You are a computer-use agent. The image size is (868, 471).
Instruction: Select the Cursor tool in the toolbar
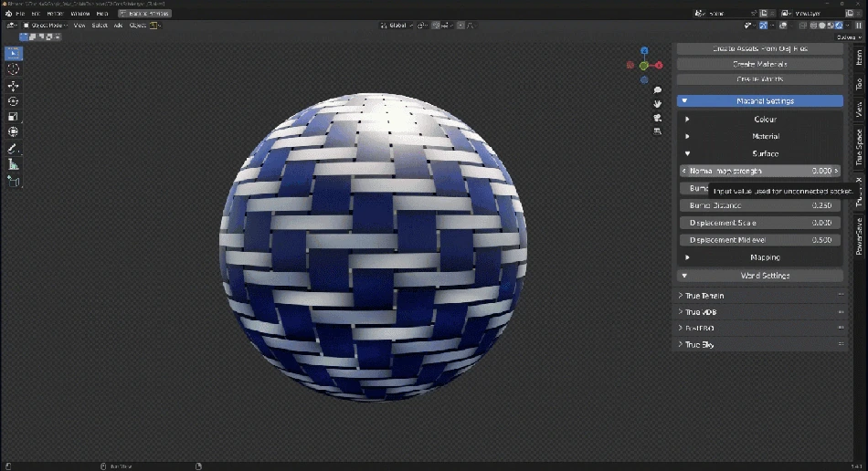(14, 69)
